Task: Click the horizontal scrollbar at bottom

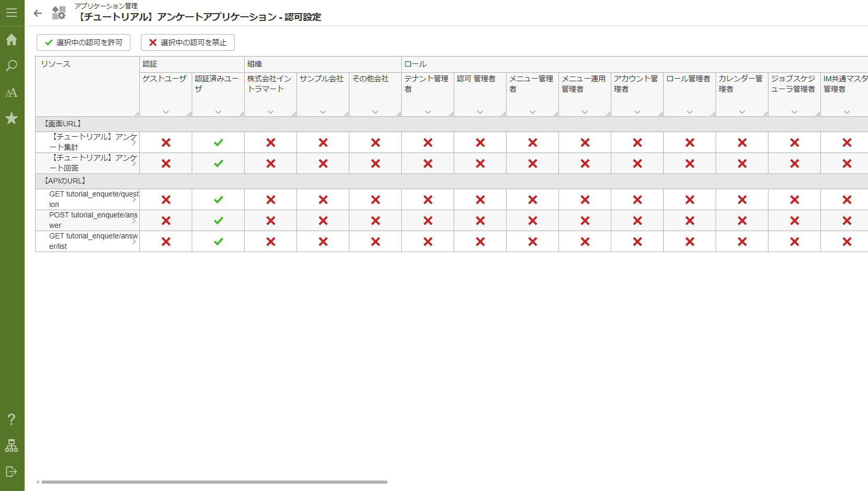Action: pos(214,482)
